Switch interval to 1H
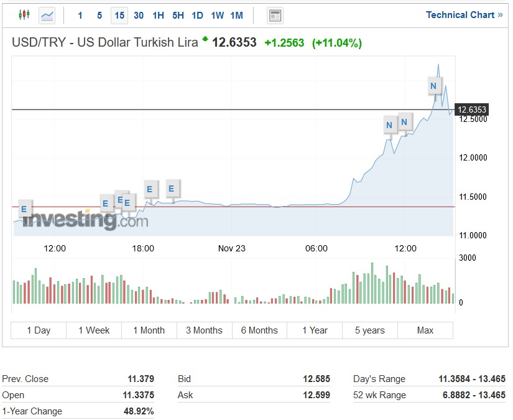 coord(158,16)
